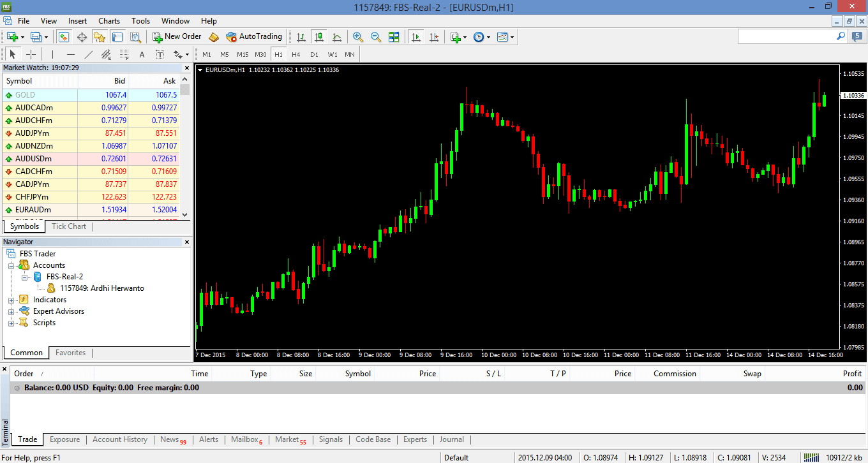This screenshot has width=868, height=463.
Task: Open the Indicators list dropdown icon
Action: click(458, 37)
